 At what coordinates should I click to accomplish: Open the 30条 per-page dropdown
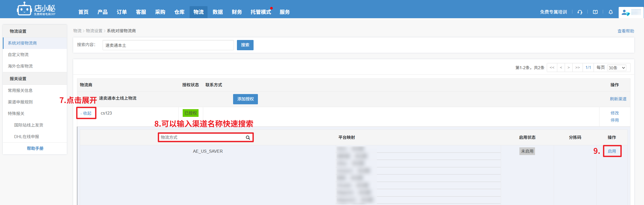pos(617,68)
